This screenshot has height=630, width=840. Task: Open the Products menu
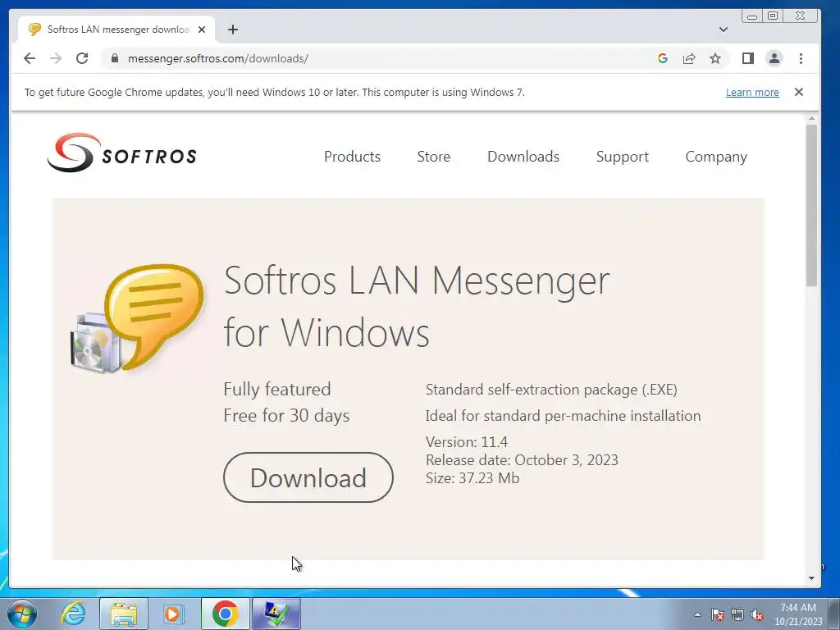(x=352, y=157)
